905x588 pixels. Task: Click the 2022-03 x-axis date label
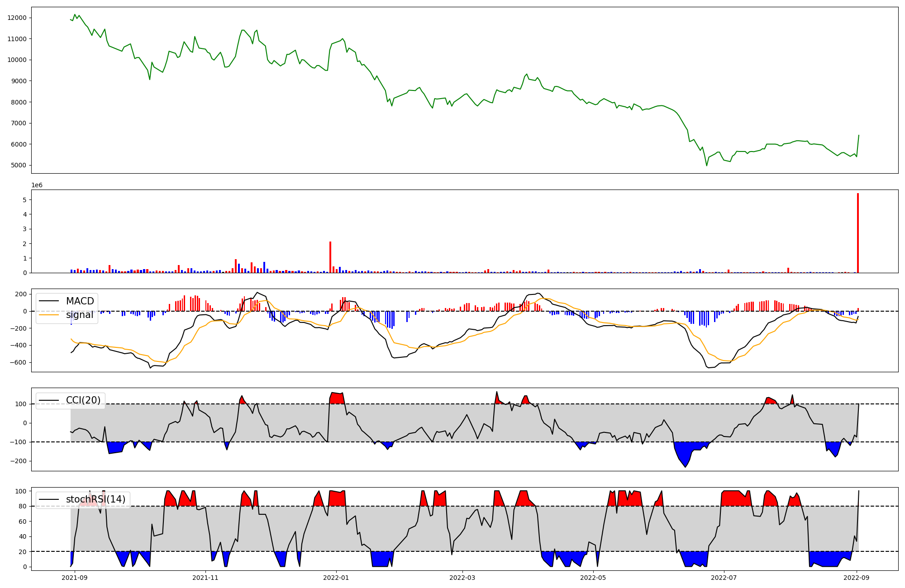coord(462,578)
